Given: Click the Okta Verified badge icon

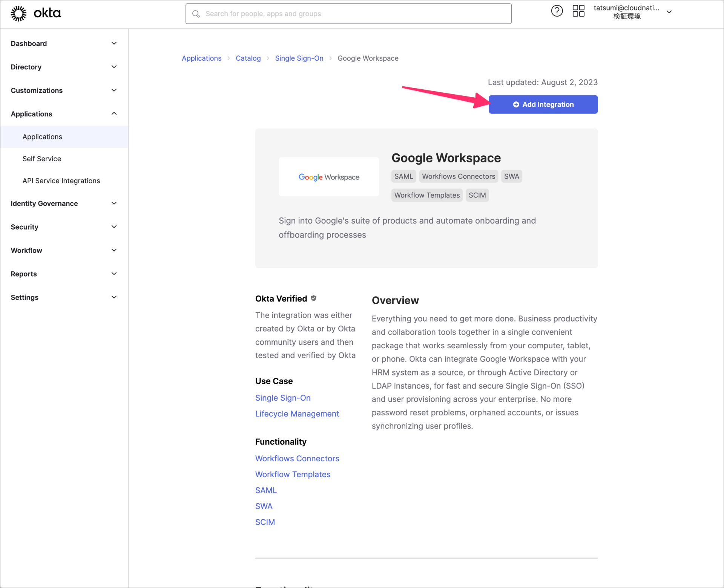Looking at the screenshot, I should tap(314, 298).
